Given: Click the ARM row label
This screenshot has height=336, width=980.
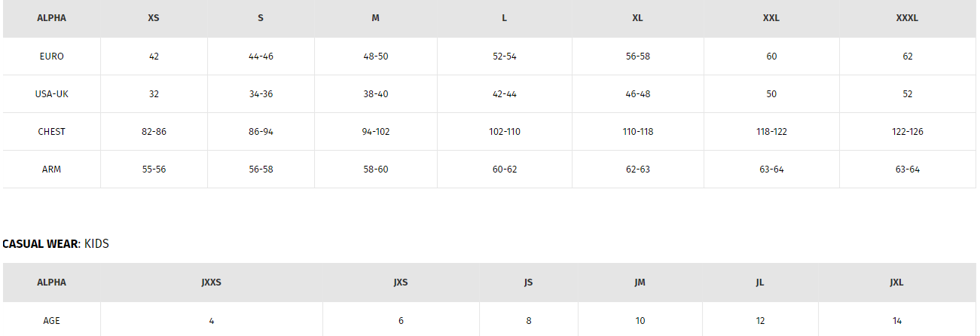Looking at the screenshot, I should (x=51, y=170).
